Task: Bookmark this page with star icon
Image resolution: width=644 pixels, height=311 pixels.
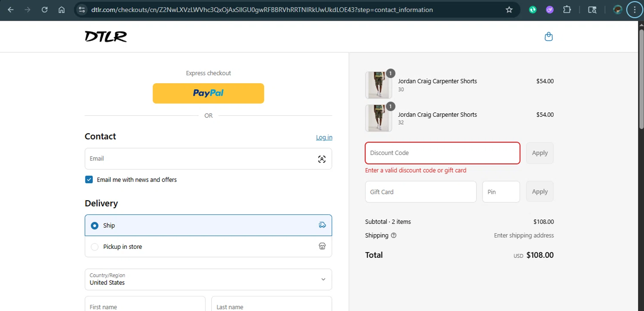Action: click(x=509, y=9)
